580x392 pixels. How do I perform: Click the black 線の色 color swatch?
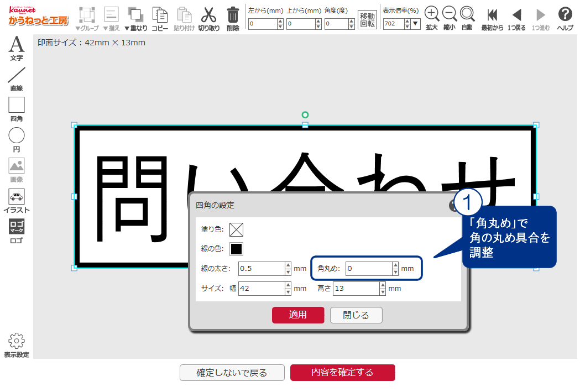[x=237, y=249]
